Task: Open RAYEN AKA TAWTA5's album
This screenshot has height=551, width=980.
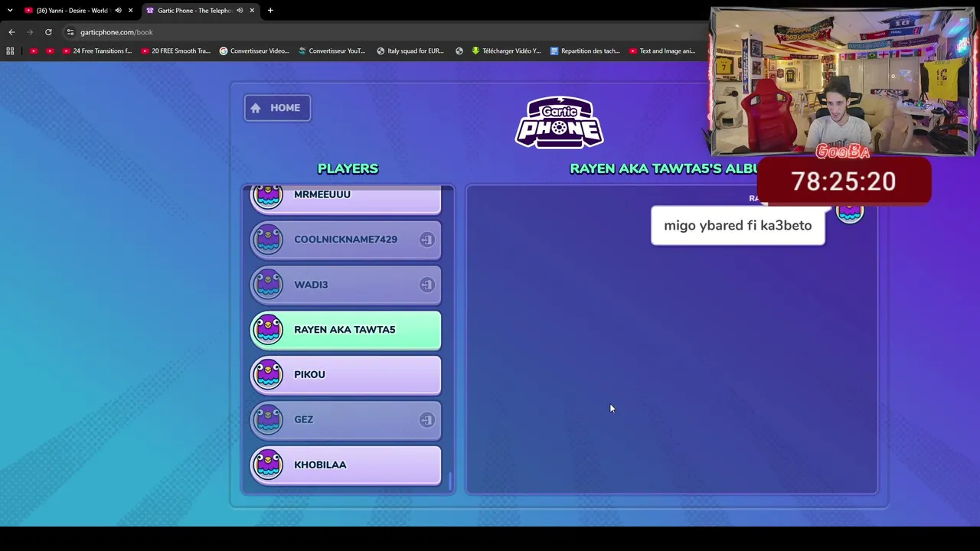Action: [x=346, y=330]
